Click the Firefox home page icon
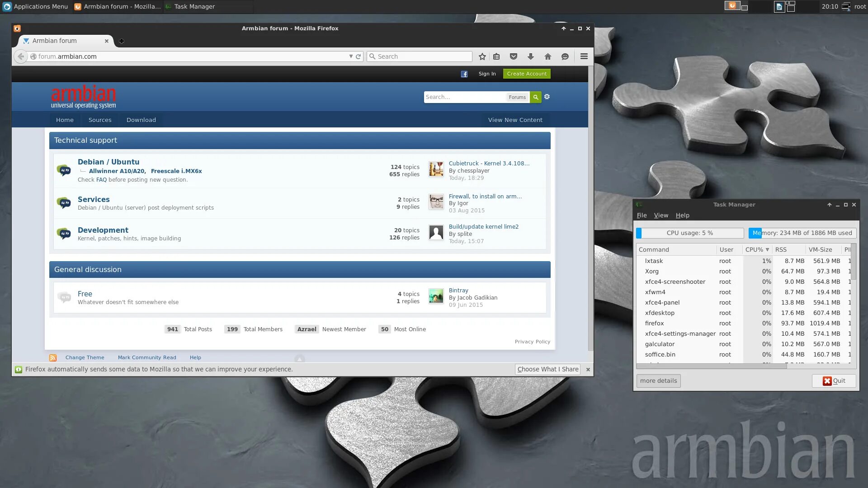Viewport: 868px width, 488px height. coord(547,56)
